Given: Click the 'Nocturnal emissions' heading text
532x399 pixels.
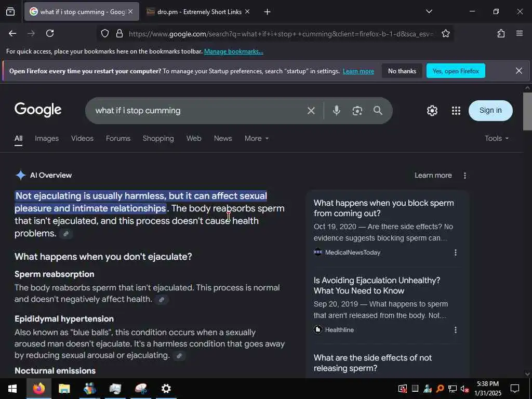Looking at the screenshot, I should [55, 371].
